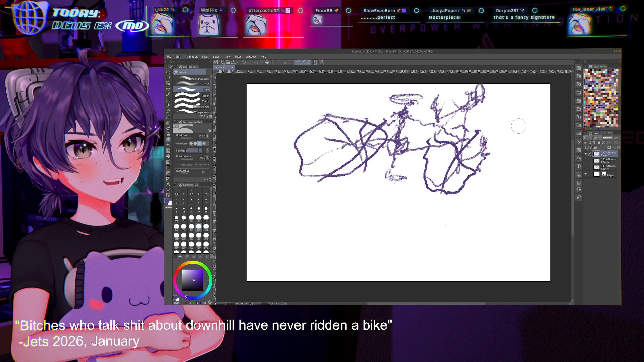
Task: Show Layer 2 using its eye box
Action: click(586, 161)
